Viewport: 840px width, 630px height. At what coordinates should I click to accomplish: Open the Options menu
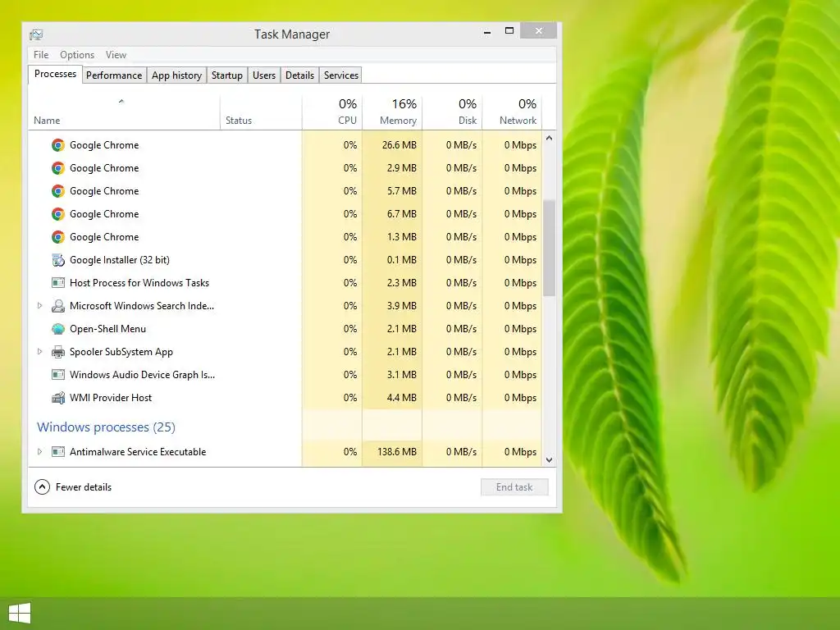pyautogui.click(x=77, y=55)
